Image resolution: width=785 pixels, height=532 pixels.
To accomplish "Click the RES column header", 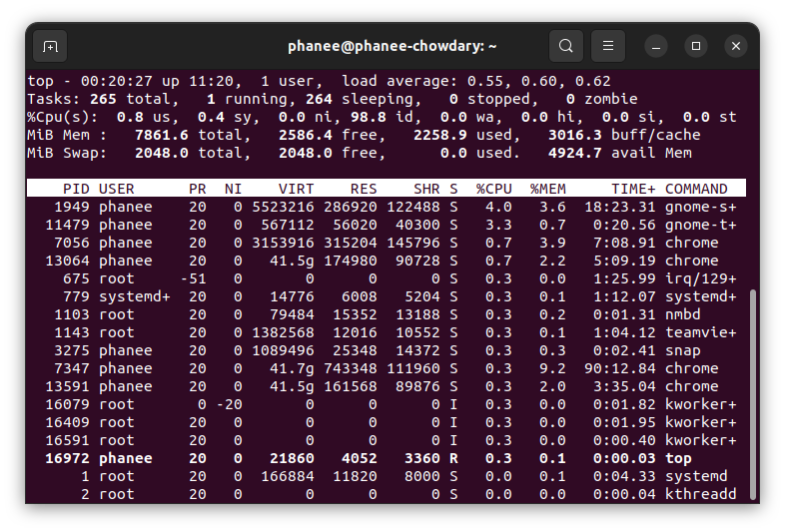I will tap(364, 189).
